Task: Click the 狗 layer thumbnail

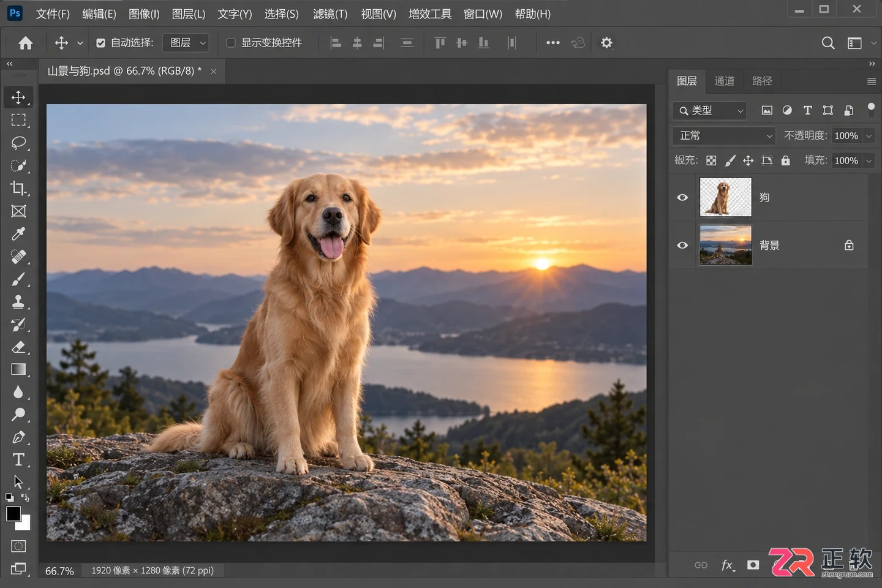Action: (726, 197)
